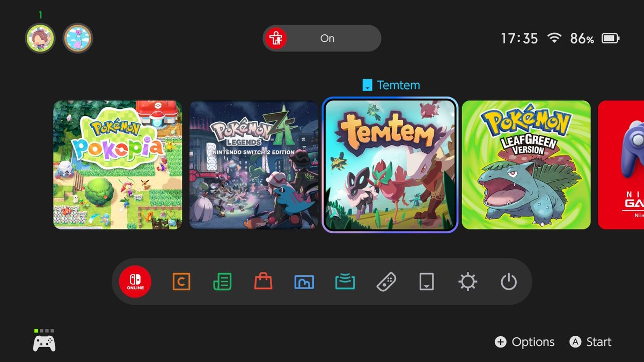Click the Temtem title label
Image resolution: width=644 pixels, height=362 pixels.
pyautogui.click(x=398, y=85)
